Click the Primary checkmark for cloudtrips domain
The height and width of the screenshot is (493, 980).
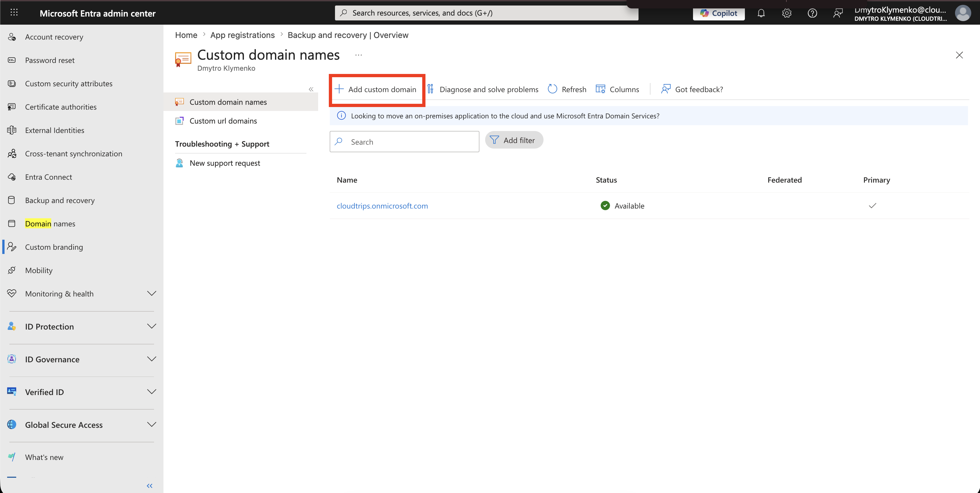point(872,205)
